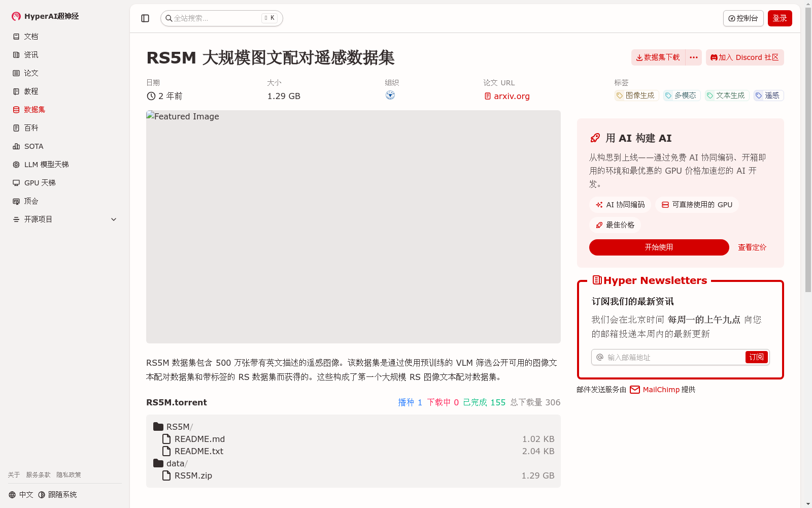Select the 数据集 sidebar icon
This screenshot has height=508, width=812.
(x=16, y=109)
